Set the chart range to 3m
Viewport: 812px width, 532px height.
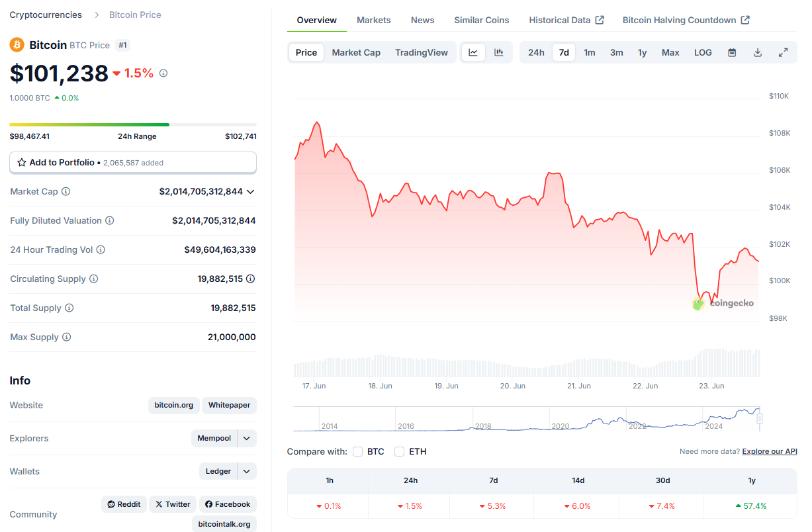click(617, 52)
